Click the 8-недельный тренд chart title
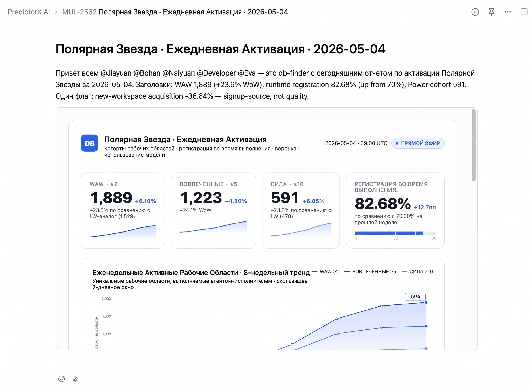Screen dimensions: 532x392 (201, 272)
